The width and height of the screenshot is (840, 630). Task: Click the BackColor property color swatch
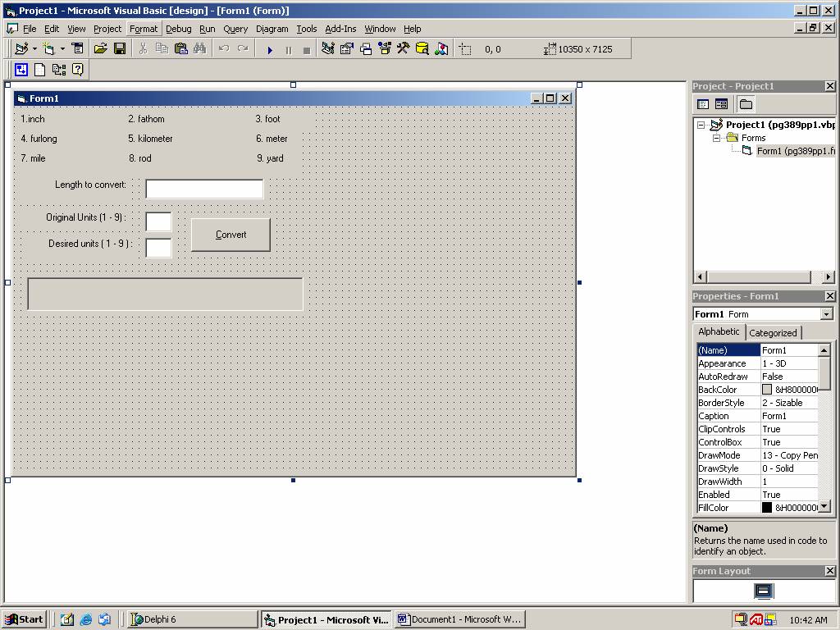[767, 390]
